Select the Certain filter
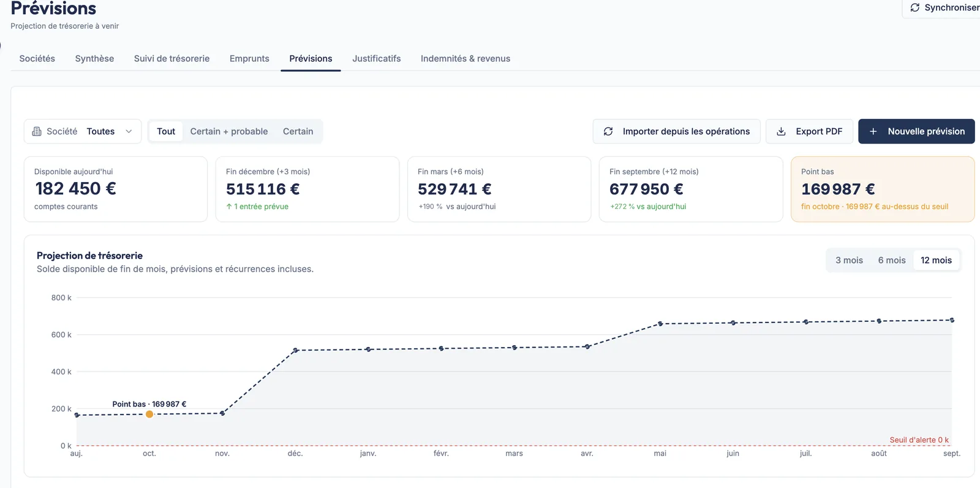The image size is (980, 488). coord(298,132)
